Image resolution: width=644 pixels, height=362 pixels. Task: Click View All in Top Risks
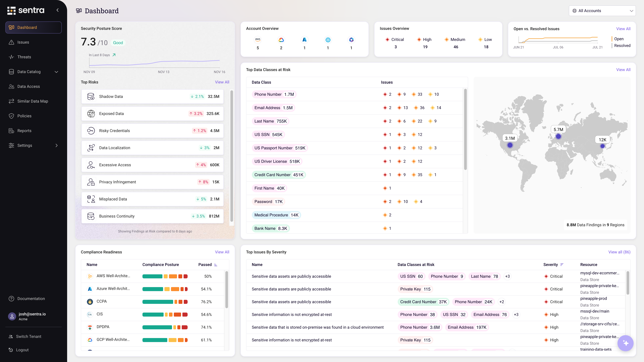point(222,82)
